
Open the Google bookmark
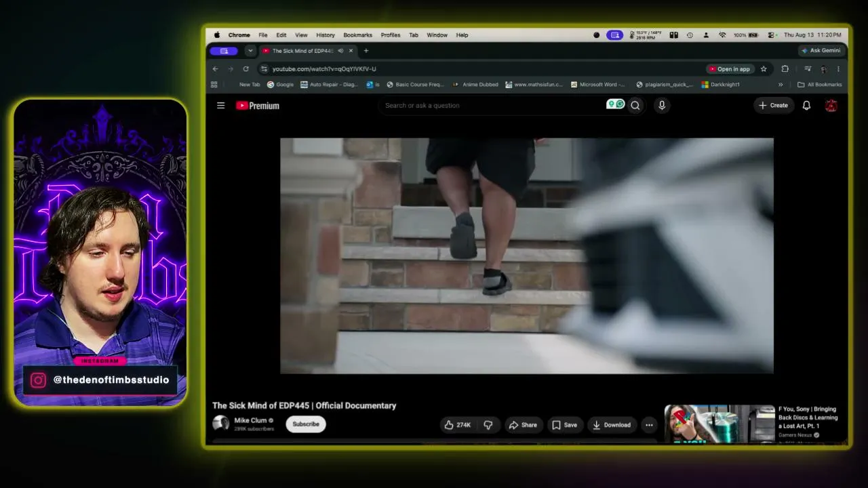coord(280,85)
